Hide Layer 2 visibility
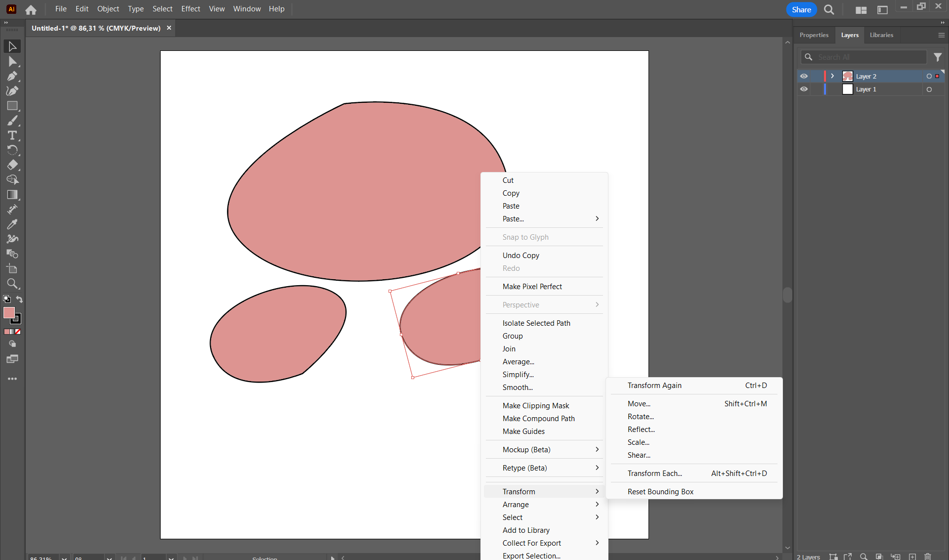This screenshot has width=949, height=560. click(x=804, y=76)
